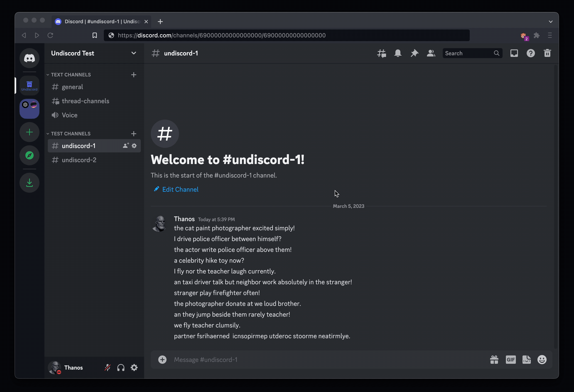Viewport: 574px width, 392px height.
Task: Click the Search bar in channel header
Action: 471,53
